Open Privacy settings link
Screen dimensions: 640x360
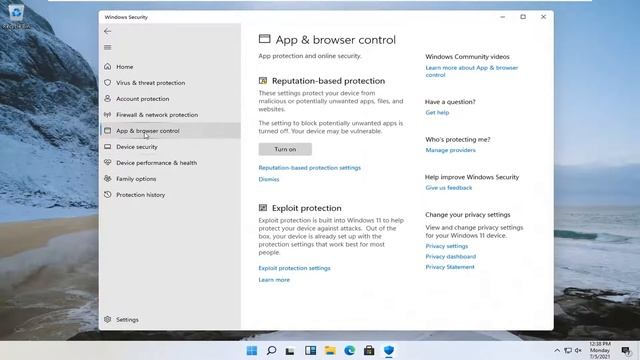[447, 246]
